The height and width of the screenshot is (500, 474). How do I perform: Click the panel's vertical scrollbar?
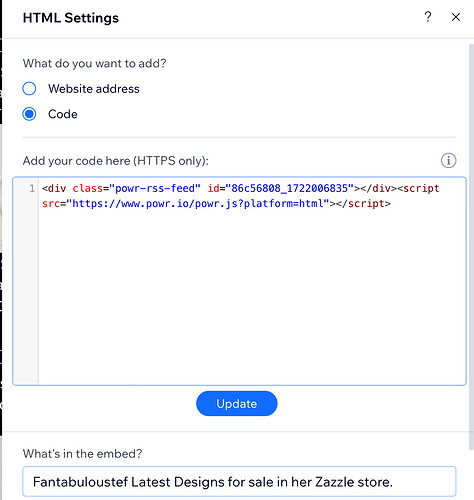(471, 247)
